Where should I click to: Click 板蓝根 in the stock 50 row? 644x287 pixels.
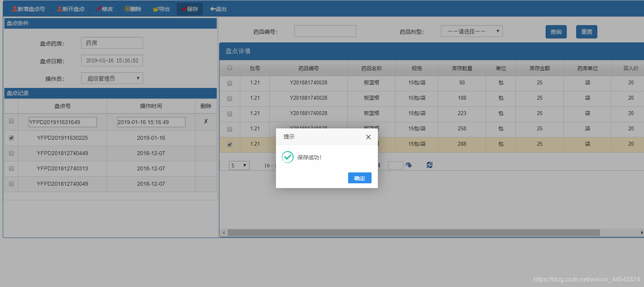[x=372, y=83]
